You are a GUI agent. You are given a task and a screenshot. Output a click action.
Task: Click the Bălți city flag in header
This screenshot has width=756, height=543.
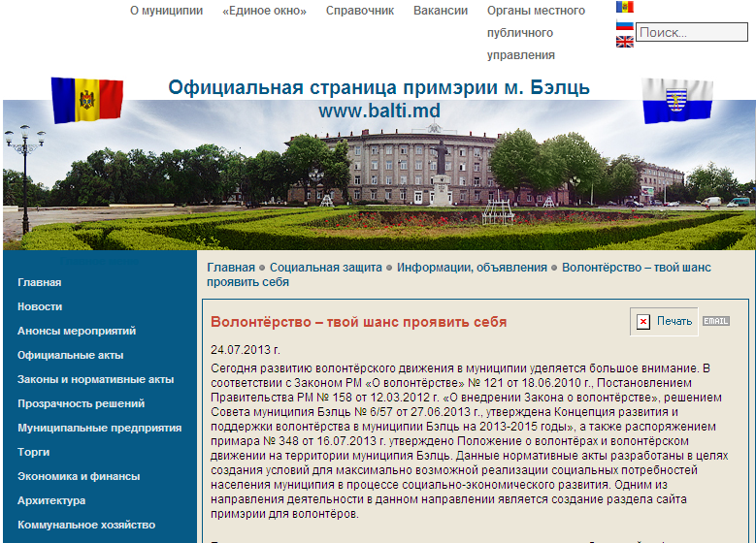[677, 101]
